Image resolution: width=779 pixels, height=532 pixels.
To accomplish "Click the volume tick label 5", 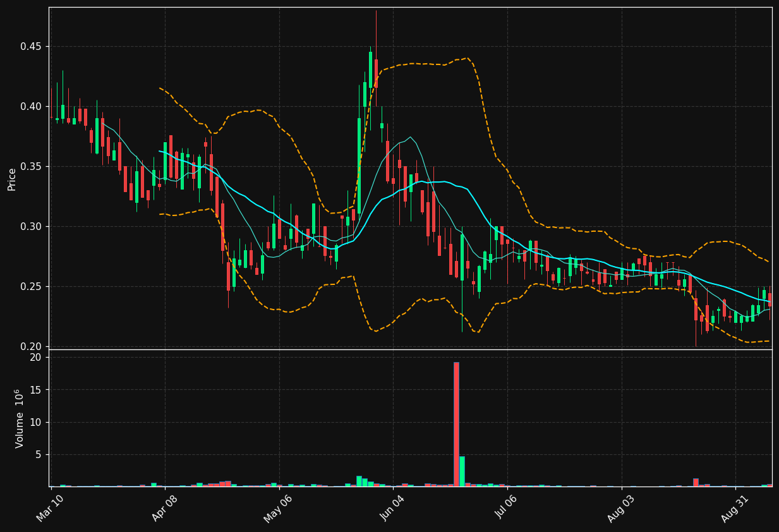I will point(38,454).
